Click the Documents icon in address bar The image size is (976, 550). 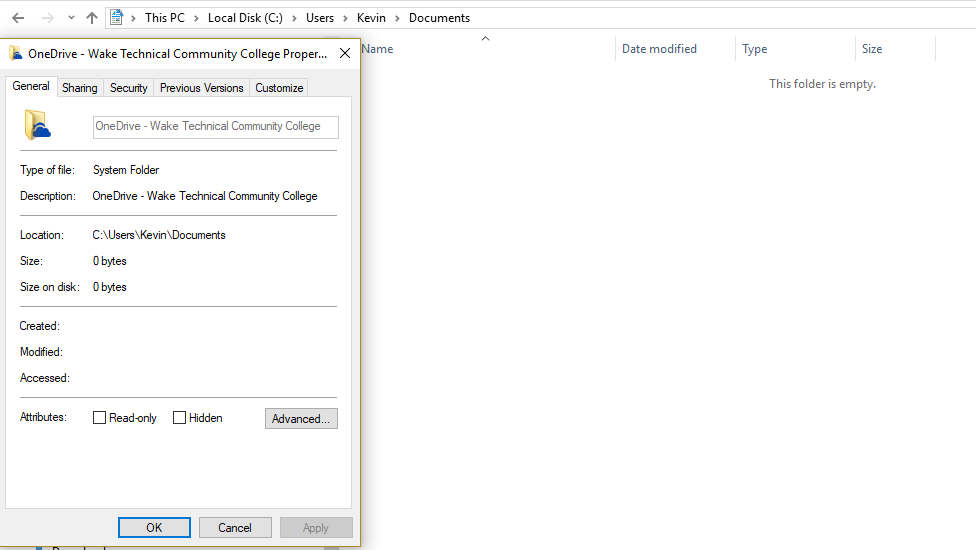[116, 17]
